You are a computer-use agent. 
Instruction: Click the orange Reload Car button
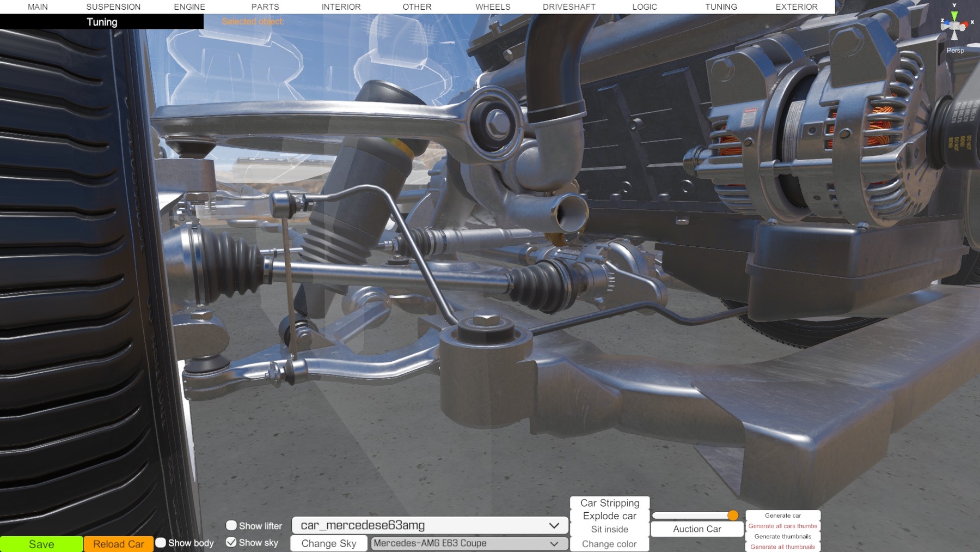pyautogui.click(x=118, y=544)
